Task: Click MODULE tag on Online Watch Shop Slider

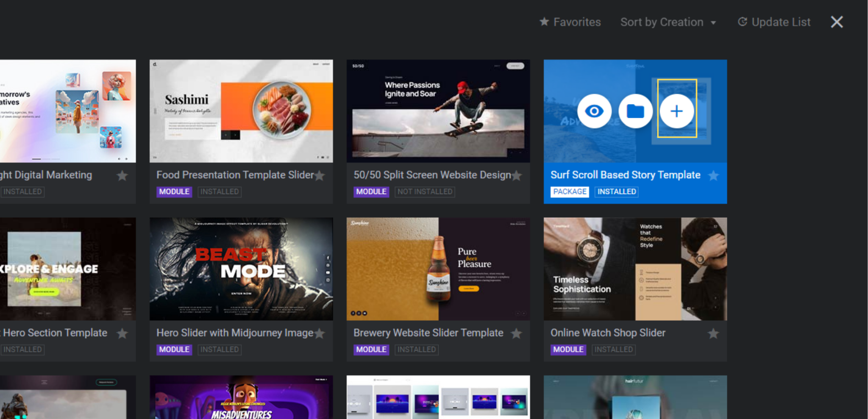Action: tap(568, 350)
